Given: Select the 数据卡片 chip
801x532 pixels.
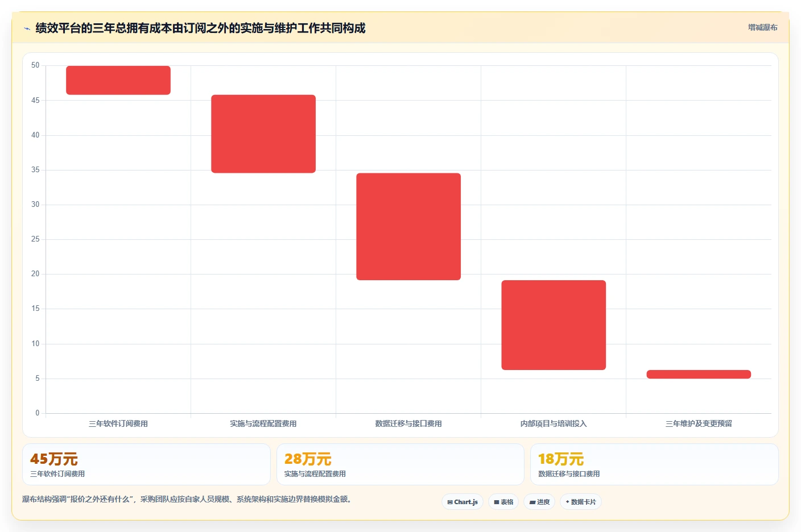Looking at the screenshot, I should (581, 502).
